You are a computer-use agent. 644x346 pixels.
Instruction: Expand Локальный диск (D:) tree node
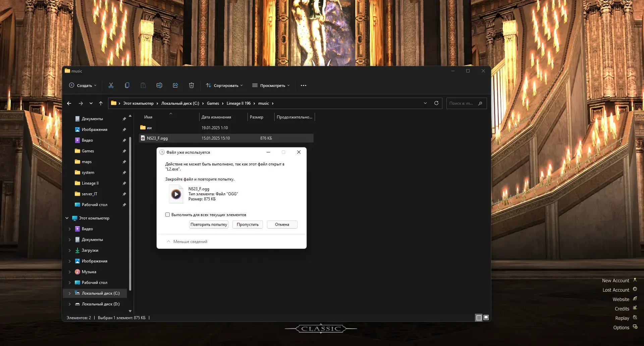[x=70, y=304]
